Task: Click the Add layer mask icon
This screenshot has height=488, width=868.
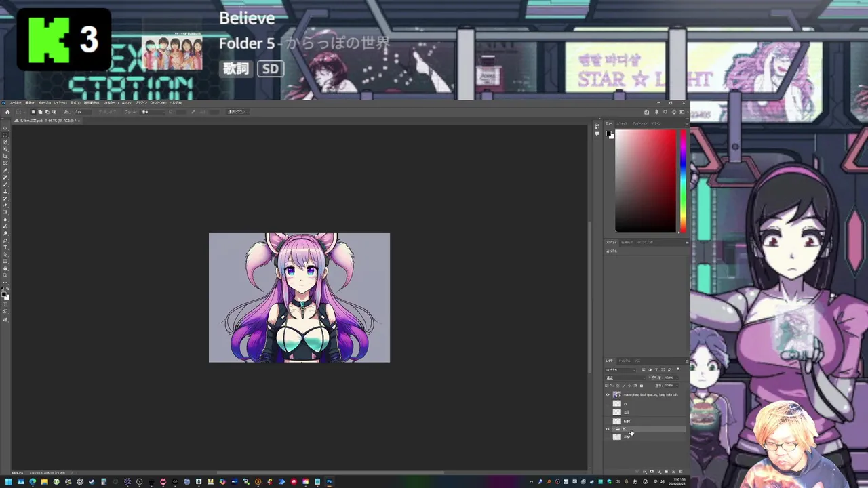Action: tap(652, 472)
